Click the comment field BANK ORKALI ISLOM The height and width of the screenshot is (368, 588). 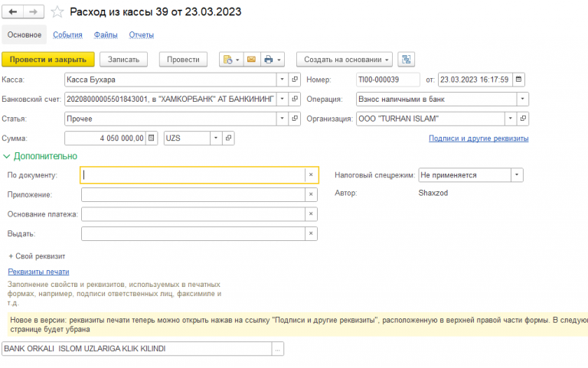click(x=137, y=349)
